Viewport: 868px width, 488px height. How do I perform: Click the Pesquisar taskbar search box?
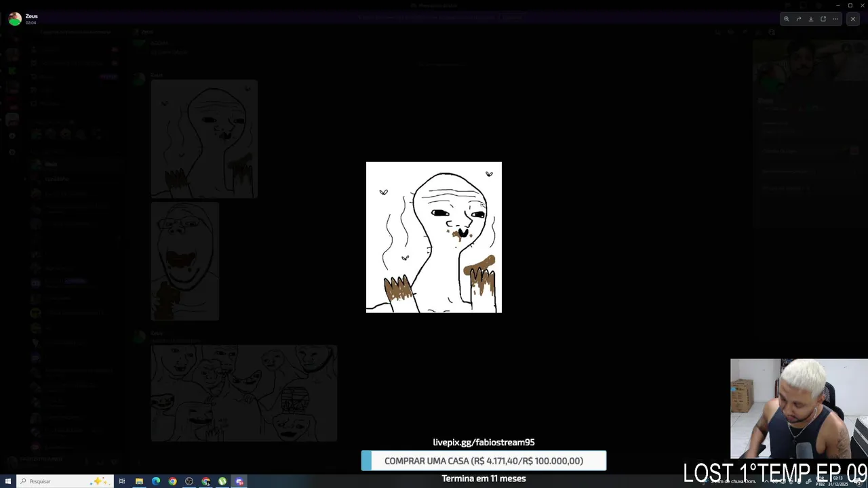[x=65, y=481]
